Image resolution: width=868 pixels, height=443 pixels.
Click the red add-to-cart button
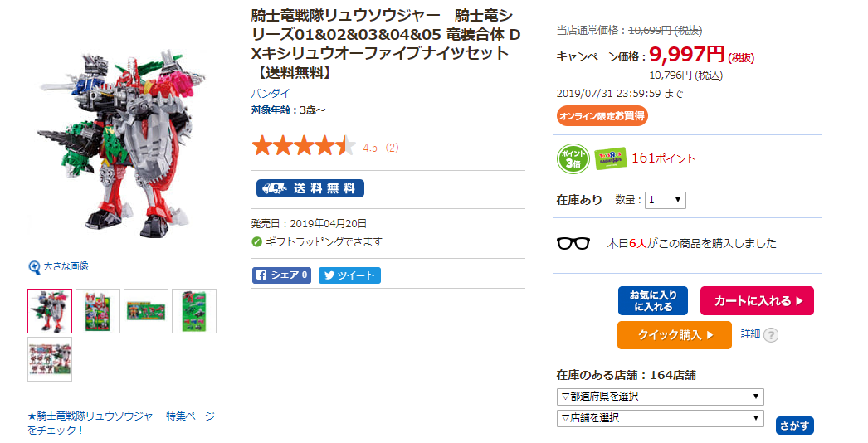click(x=757, y=301)
